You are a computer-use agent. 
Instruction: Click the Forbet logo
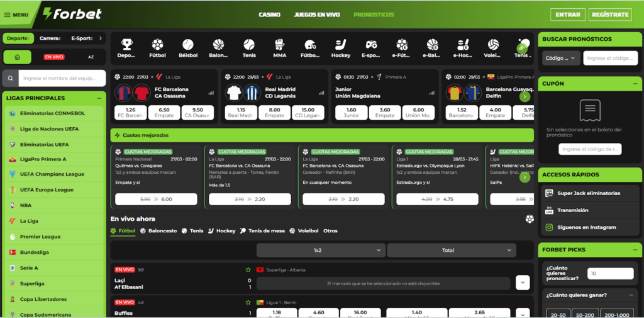click(x=72, y=14)
